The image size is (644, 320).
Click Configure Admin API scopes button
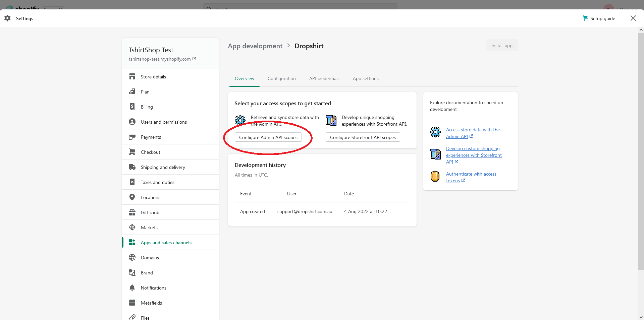[x=268, y=137]
